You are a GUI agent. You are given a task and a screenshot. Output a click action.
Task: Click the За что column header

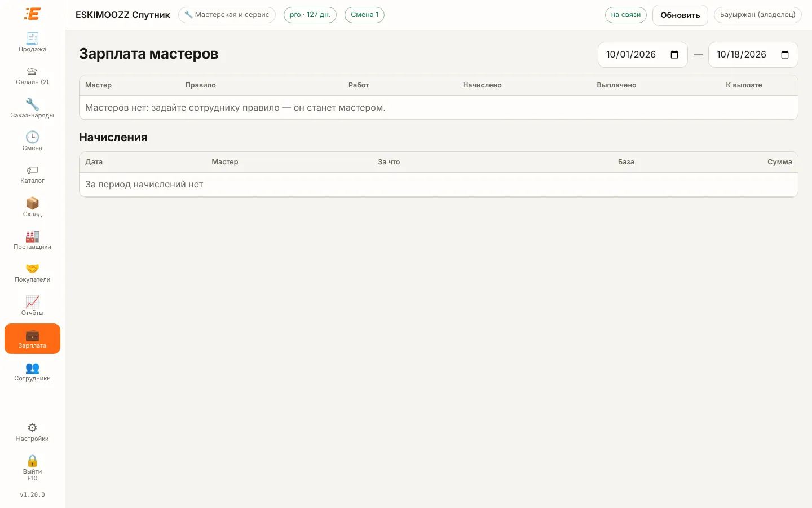[x=389, y=162]
